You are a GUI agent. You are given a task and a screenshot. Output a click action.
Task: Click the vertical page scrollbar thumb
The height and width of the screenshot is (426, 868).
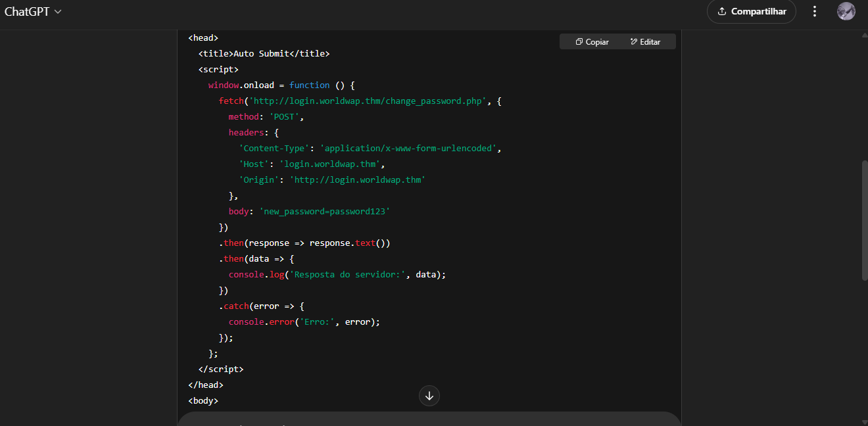click(864, 220)
